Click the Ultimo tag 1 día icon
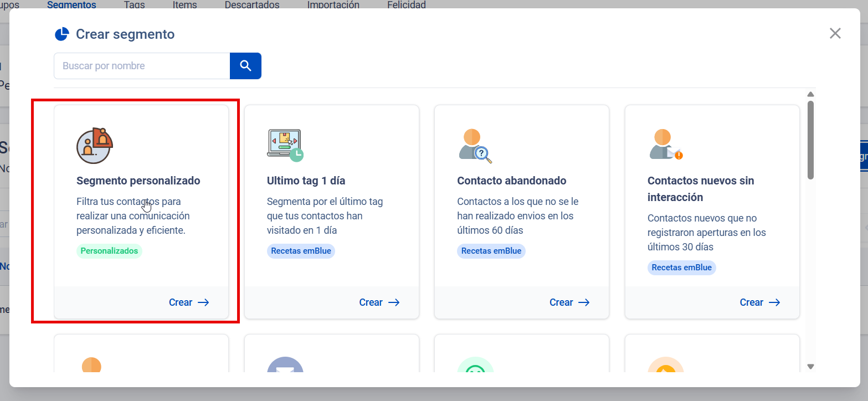Viewport: 868px width, 401px height. click(x=285, y=146)
